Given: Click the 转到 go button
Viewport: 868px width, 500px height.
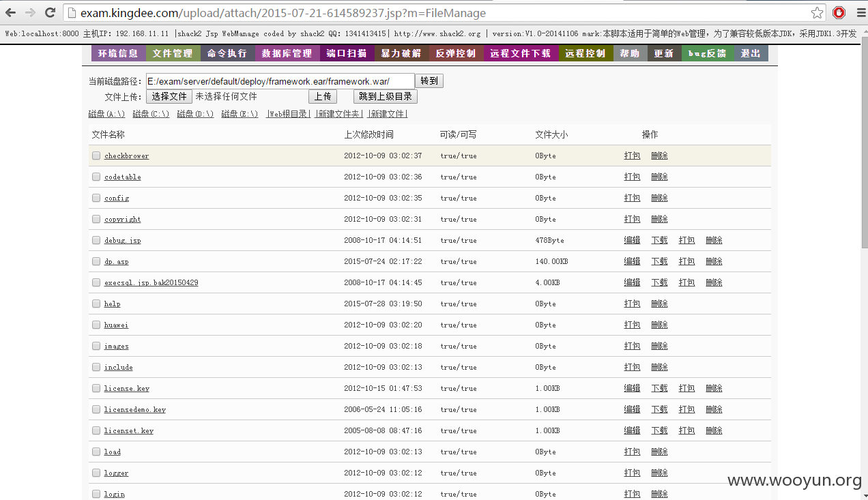Looking at the screenshot, I should tap(429, 81).
